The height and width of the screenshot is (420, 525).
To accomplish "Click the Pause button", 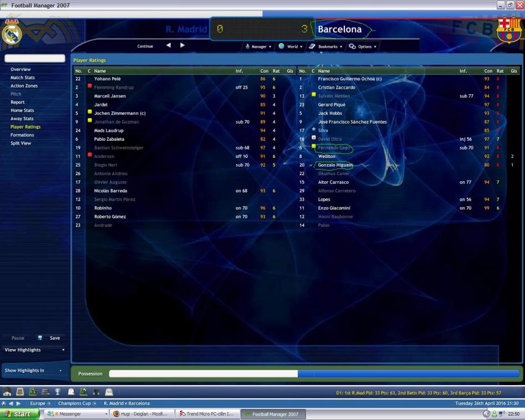I will pos(18,338).
